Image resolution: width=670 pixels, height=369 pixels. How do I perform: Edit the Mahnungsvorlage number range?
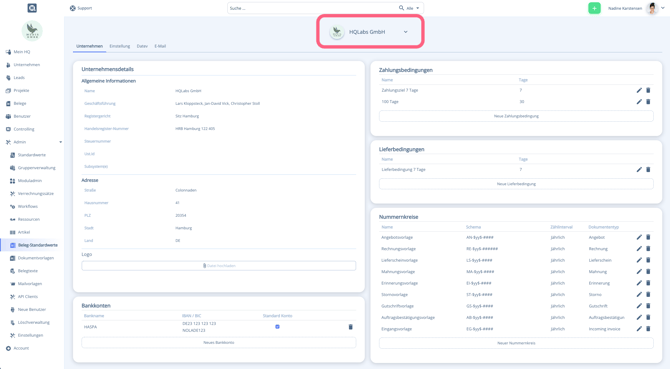point(639,272)
